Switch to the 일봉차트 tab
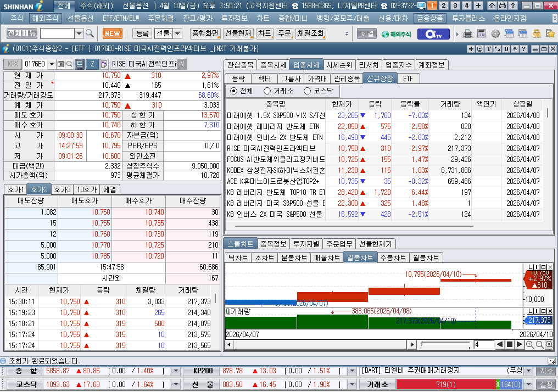558x392 pixels. pyautogui.click(x=360, y=257)
